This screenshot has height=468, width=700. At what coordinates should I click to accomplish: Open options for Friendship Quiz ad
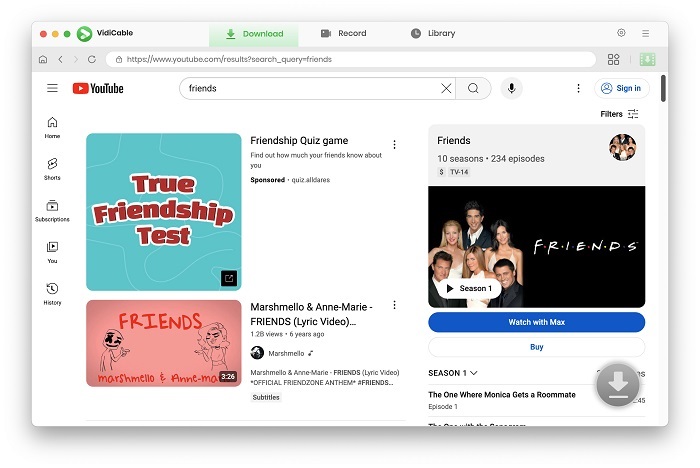(x=394, y=144)
